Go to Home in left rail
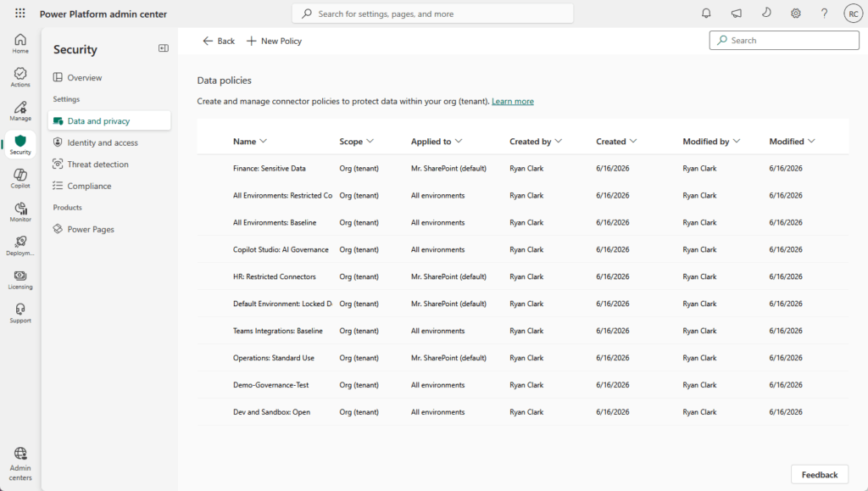Image resolution: width=868 pixels, height=491 pixels. click(20, 43)
